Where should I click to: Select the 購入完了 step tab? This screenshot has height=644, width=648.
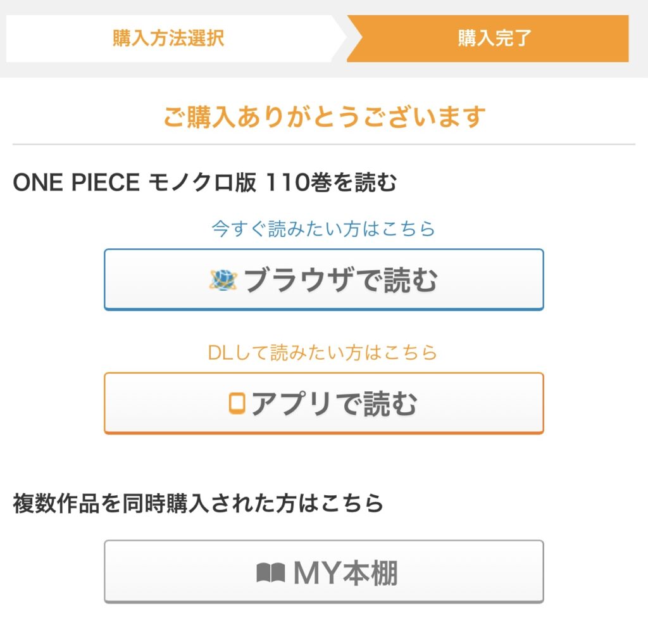pos(495,38)
